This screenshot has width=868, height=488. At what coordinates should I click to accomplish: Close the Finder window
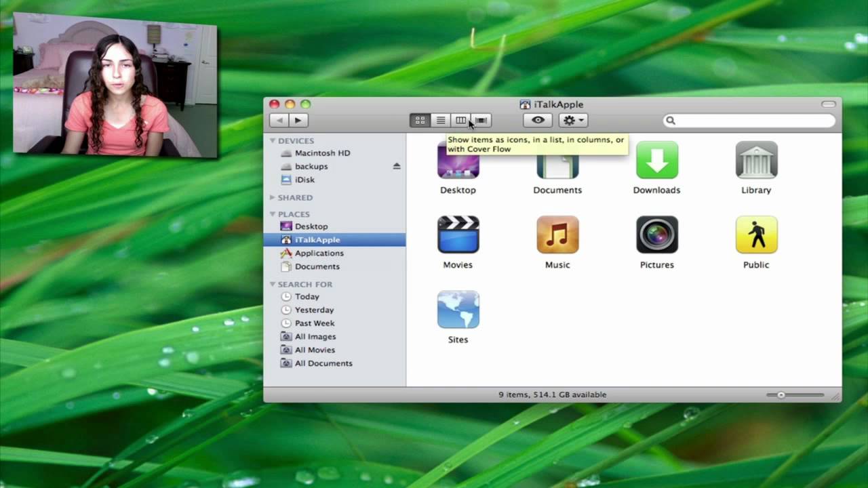pos(274,104)
